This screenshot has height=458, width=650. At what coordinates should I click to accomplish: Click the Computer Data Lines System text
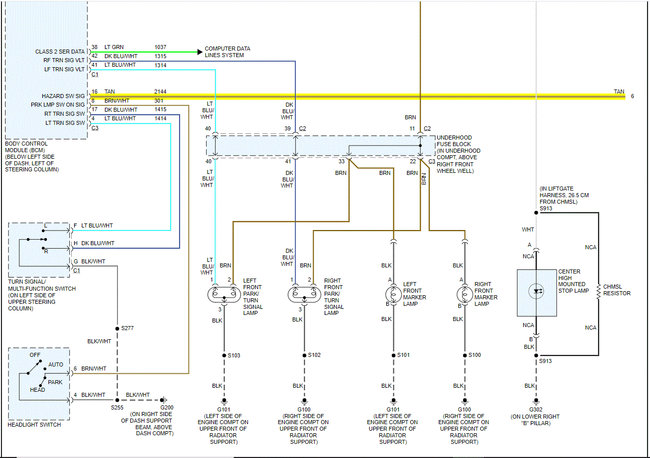(227, 52)
